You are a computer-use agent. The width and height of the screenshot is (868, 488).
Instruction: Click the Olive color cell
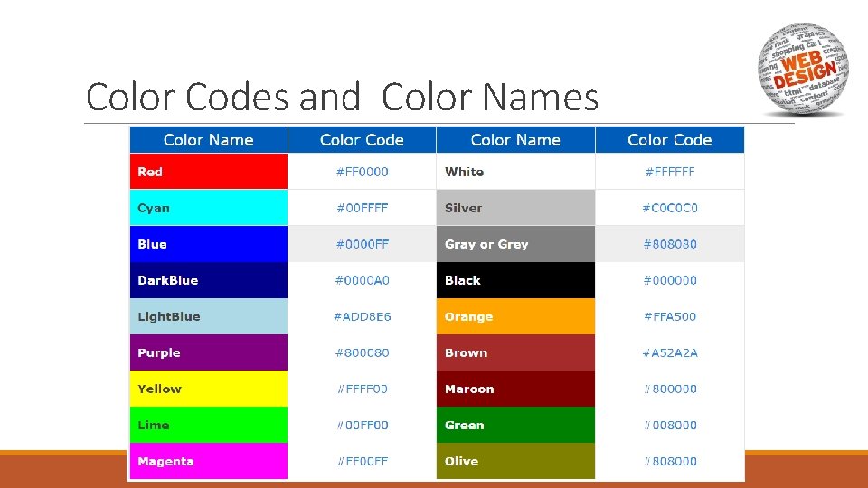[516, 461]
